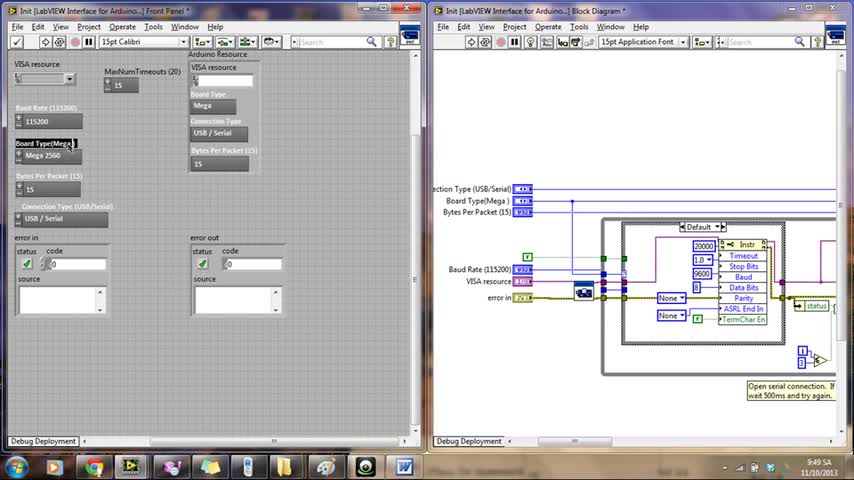Screen dimensions: 854x480
Task: Click Run Continuously in Front Panel toolbar
Action: (60, 42)
